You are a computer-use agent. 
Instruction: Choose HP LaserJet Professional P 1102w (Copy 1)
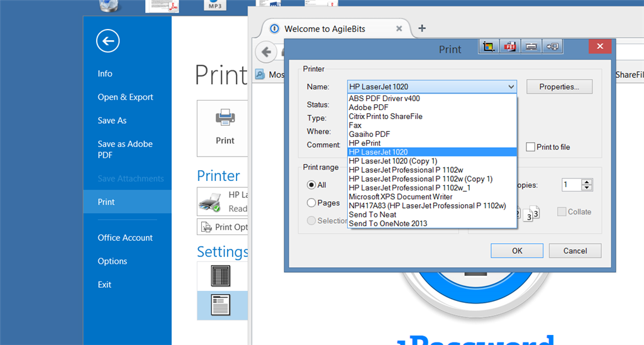click(431, 179)
